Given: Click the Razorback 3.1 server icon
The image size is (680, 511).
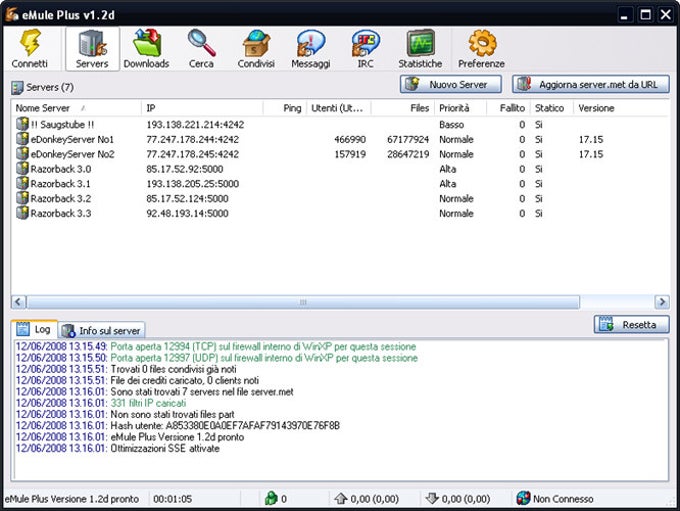Looking at the screenshot, I should (x=22, y=183).
